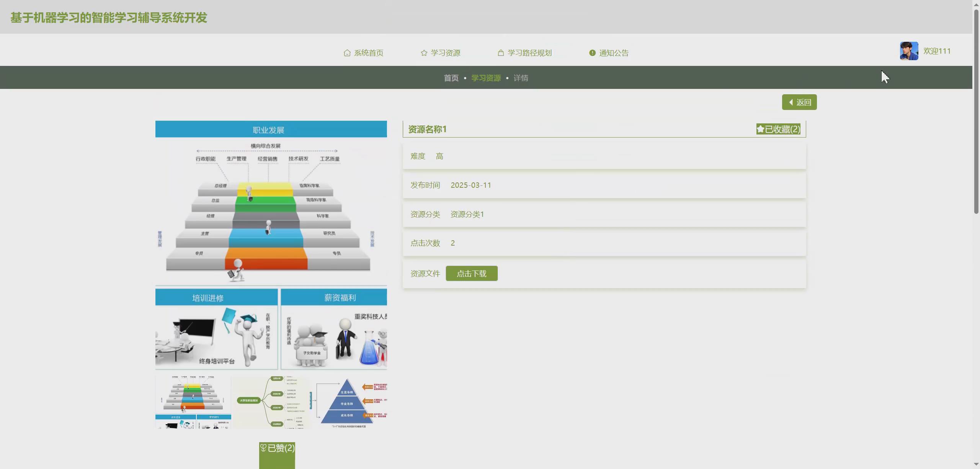Select the mind map thumbnail

click(271, 402)
